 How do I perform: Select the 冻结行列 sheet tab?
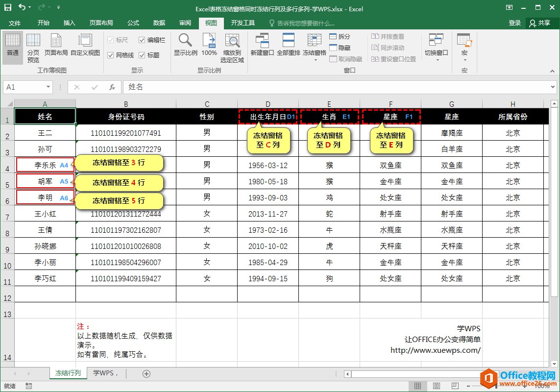68,373
